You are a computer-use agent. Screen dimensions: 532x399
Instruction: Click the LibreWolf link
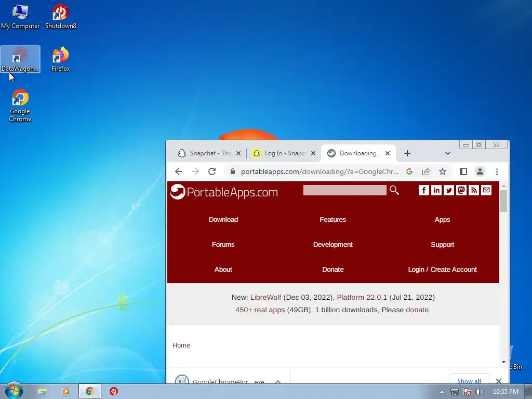[265, 298]
